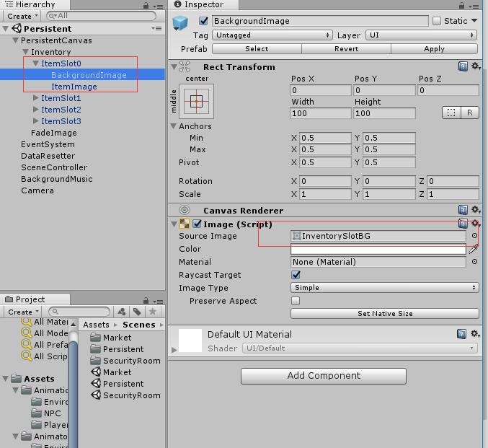Click the Scenes breadcrumb in Project path
The image size is (488, 448).
[139, 325]
